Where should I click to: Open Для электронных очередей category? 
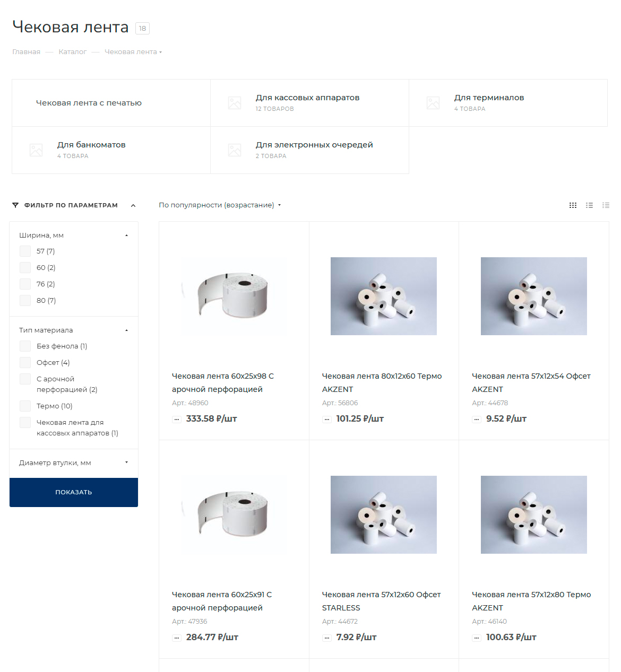pyautogui.click(x=314, y=145)
